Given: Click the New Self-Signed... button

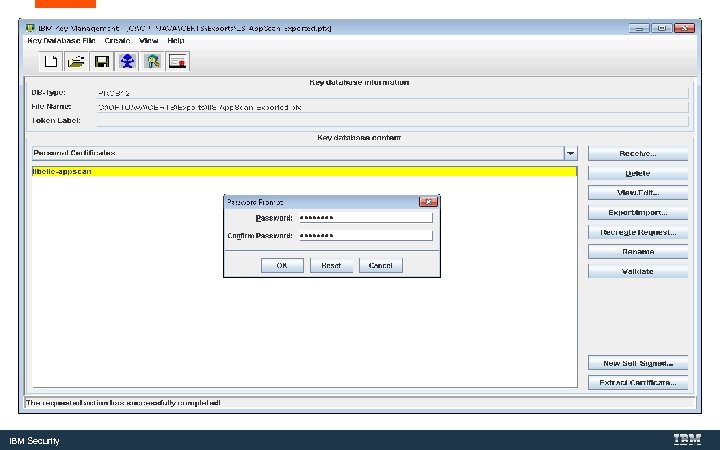Looking at the screenshot, I should [638, 363].
